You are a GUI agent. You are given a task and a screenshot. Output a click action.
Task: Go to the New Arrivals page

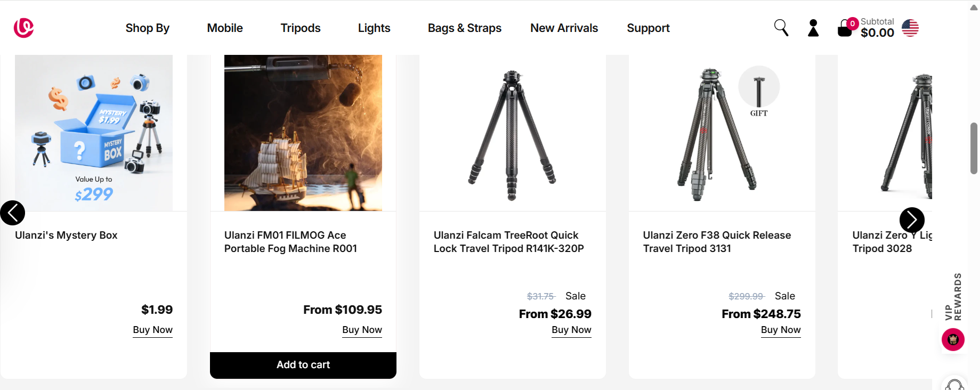coord(564,28)
